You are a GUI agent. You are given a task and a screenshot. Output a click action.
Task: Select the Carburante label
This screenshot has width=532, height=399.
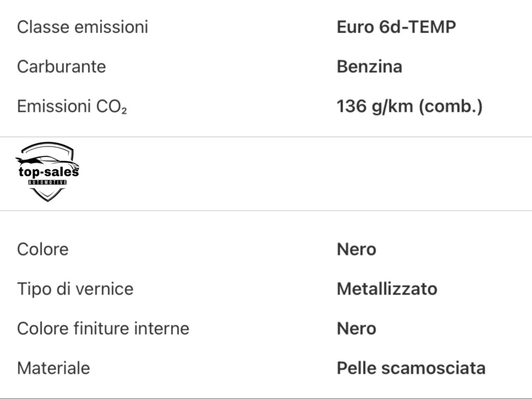click(62, 66)
